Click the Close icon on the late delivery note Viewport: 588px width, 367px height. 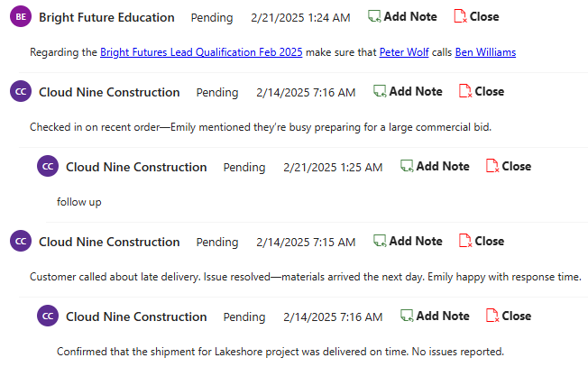465,241
